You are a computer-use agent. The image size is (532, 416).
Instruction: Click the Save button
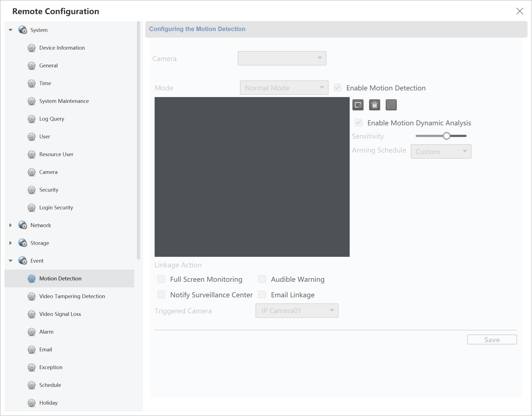tap(492, 339)
